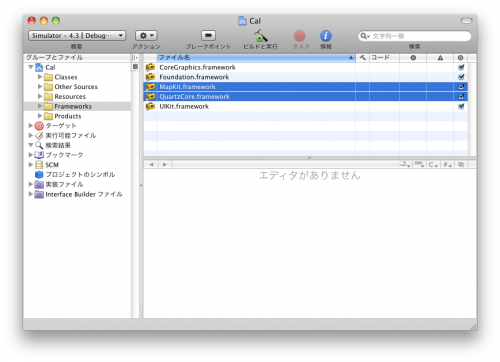Click the Cal project icon in tree
This screenshot has height=362, width=500.
pyautogui.click(x=39, y=67)
